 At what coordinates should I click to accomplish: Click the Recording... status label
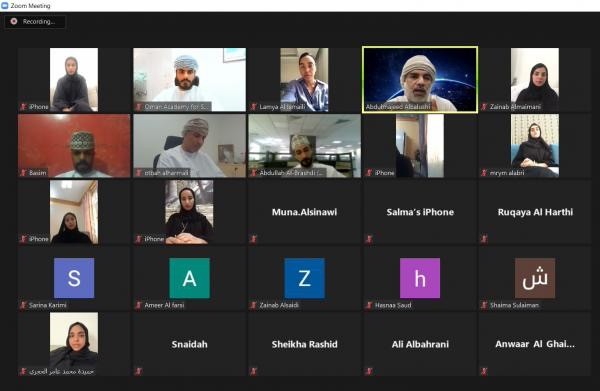click(x=39, y=22)
